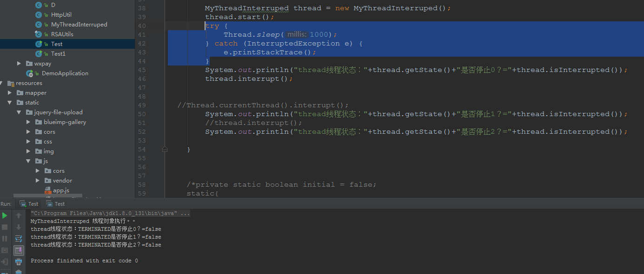Click the restore layout icon in run panel
The image size is (644, 274).
[18, 250]
